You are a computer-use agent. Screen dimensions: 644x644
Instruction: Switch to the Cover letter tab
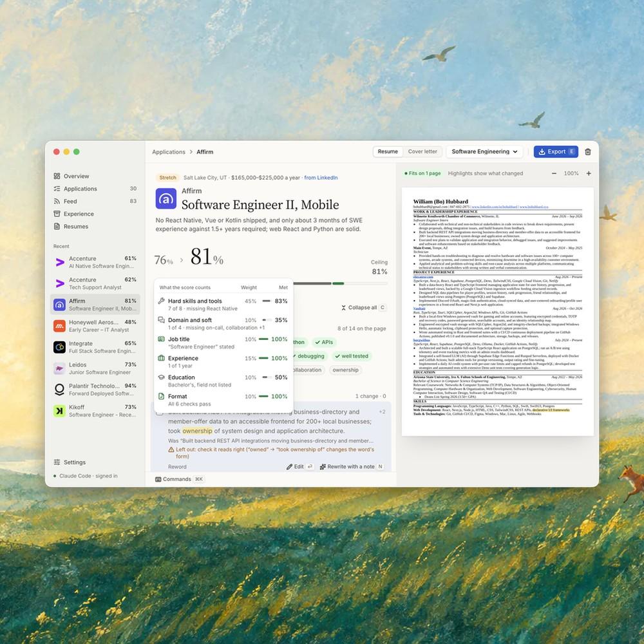[x=422, y=151]
